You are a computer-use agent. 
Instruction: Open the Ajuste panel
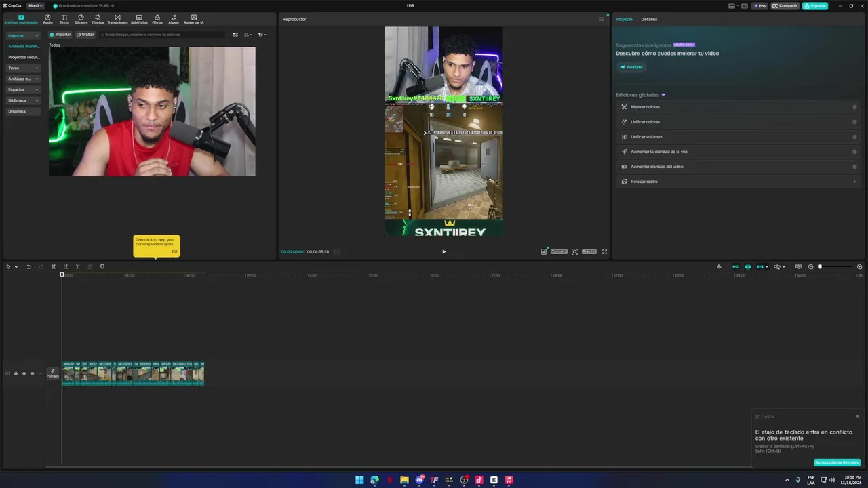tap(174, 19)
